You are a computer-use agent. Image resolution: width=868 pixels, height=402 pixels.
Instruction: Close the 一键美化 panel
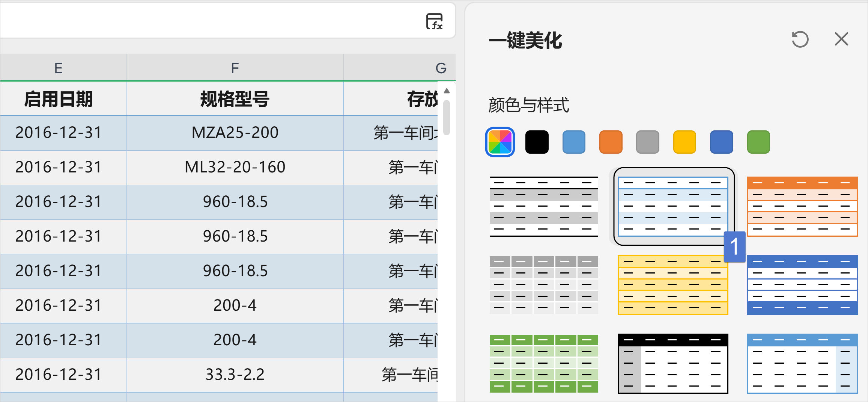(x=841, y=39)
